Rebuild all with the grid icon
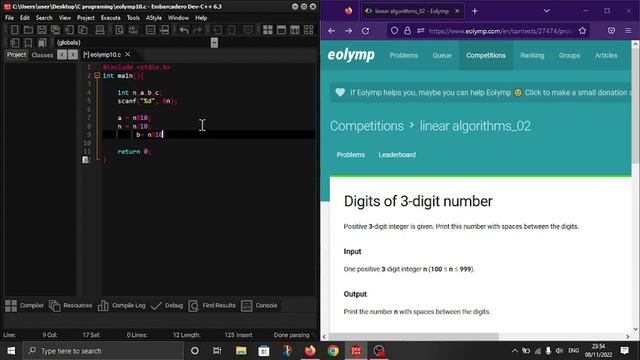This screenshot has width=640, height=360. [x=309, y=30]
